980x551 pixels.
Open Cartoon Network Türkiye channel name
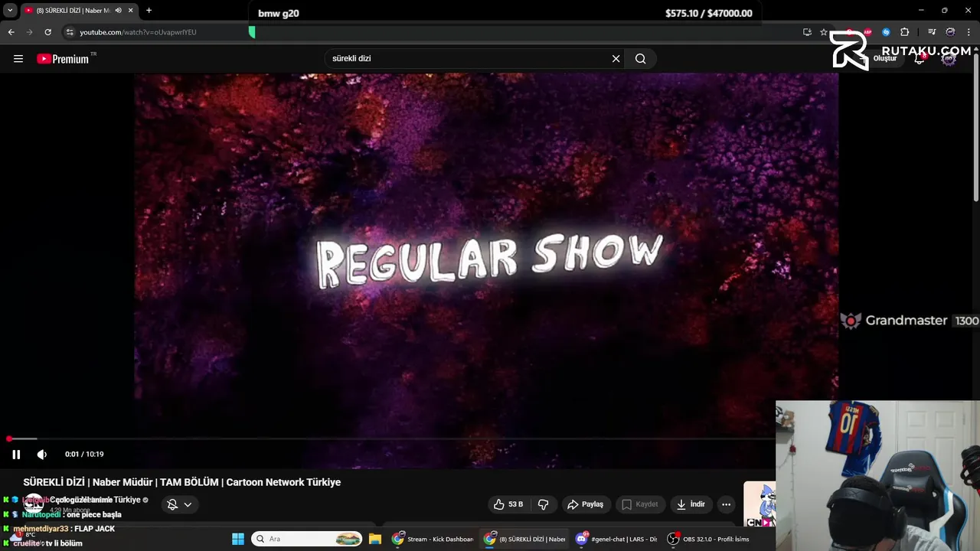pos(96,500)
